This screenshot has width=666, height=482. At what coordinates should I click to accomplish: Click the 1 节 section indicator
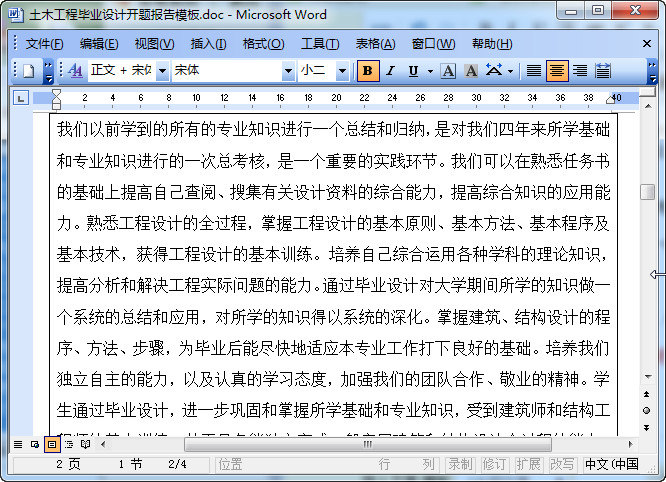(131, 464)
